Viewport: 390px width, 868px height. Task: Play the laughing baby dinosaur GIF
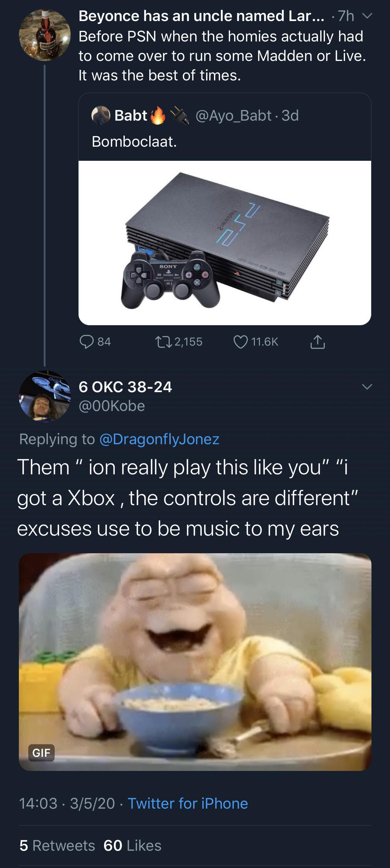[x=195, y=662]
